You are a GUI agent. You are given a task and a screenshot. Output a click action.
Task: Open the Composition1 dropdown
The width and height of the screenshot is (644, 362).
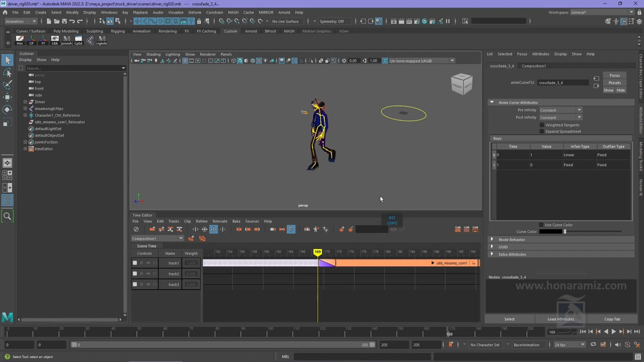pos(157,238)
